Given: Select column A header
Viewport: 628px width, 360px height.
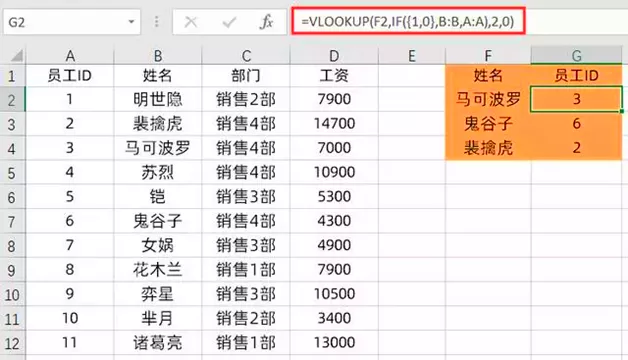Looking at the screenshot, I should pyautogui.click(x=70, y=56).
